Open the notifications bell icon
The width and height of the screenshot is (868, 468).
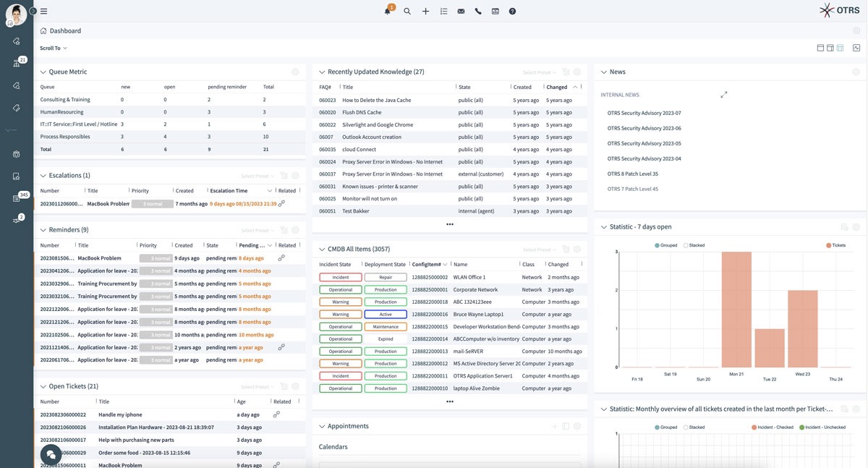388,11
